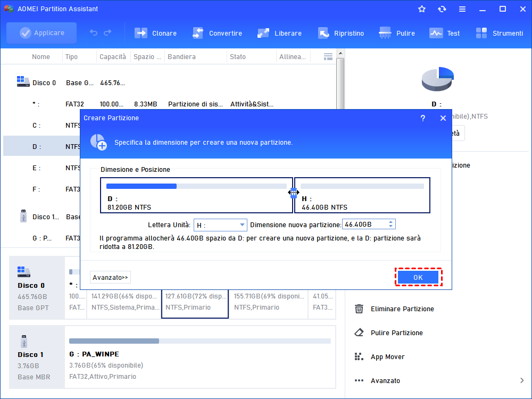Sort by the Stato column header
532x399 pixels.
237,57
